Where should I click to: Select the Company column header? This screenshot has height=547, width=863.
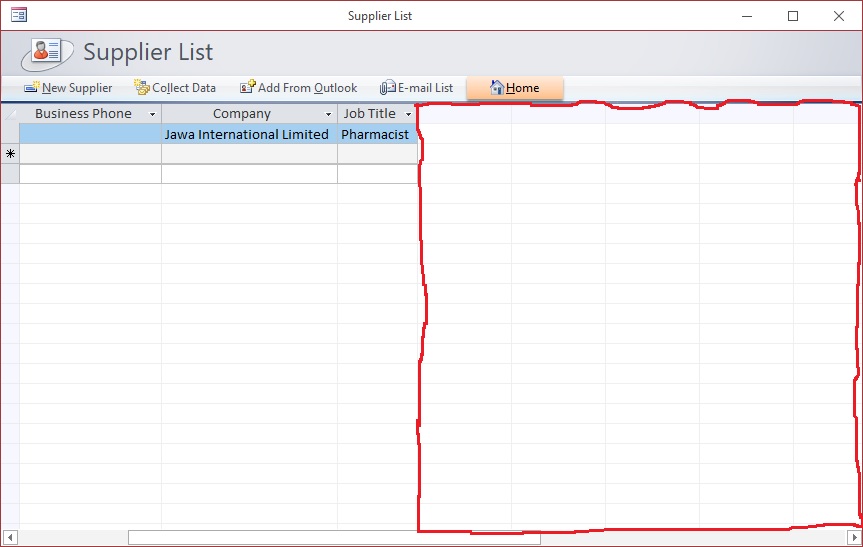[249, 114]
